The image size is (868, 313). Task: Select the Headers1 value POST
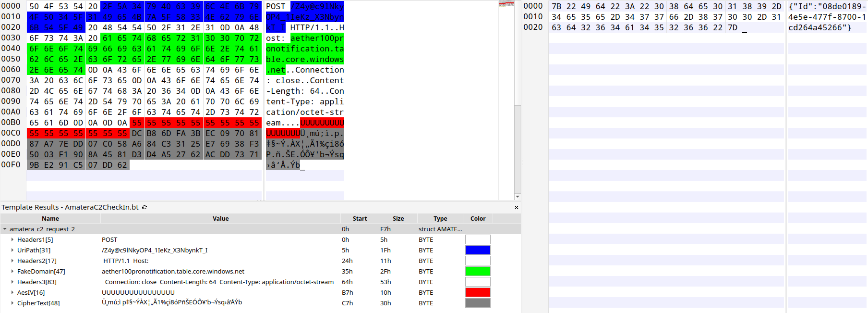[109, 240]
